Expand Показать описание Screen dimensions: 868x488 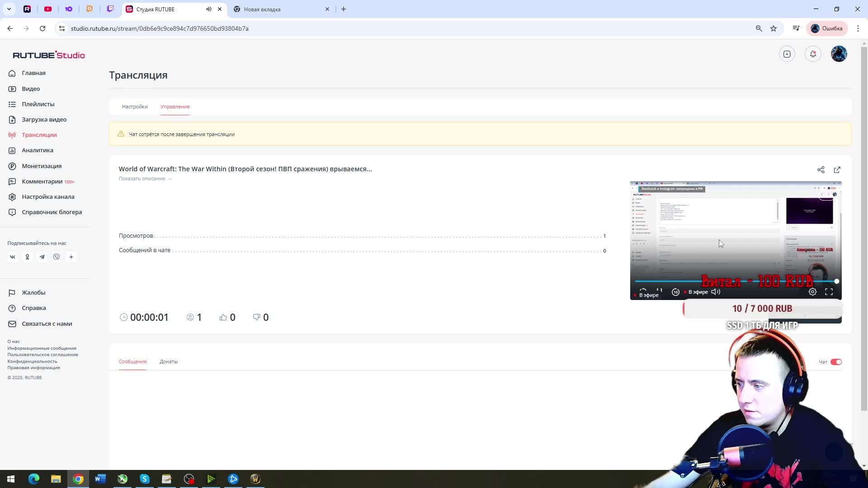[145, 178]
